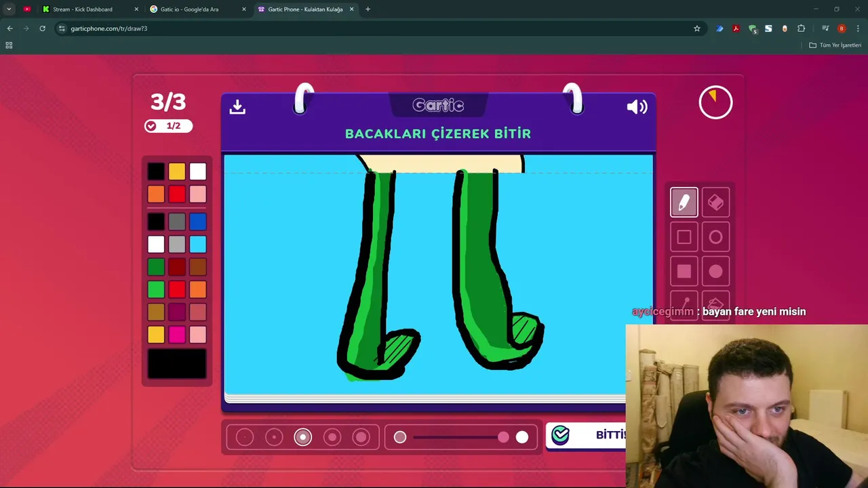Set opacity to maximum via white dot
Image resolution: width=868 pixels, height=488 pixels.
tap(521, 437)
